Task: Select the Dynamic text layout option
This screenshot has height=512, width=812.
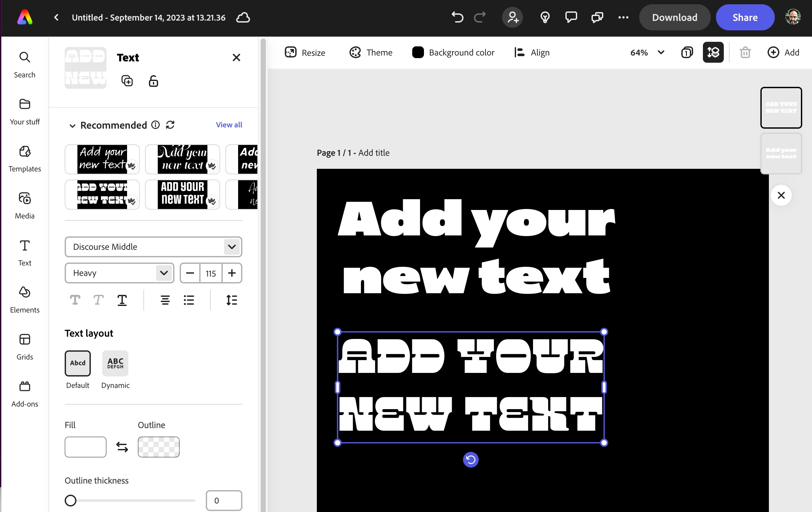Action: [x=115, y=363]
